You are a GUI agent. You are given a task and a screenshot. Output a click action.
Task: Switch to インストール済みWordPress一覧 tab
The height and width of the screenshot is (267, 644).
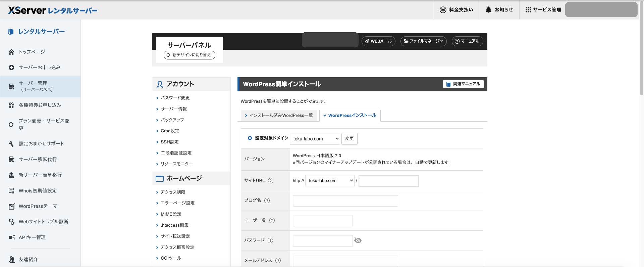pos(279,116)
